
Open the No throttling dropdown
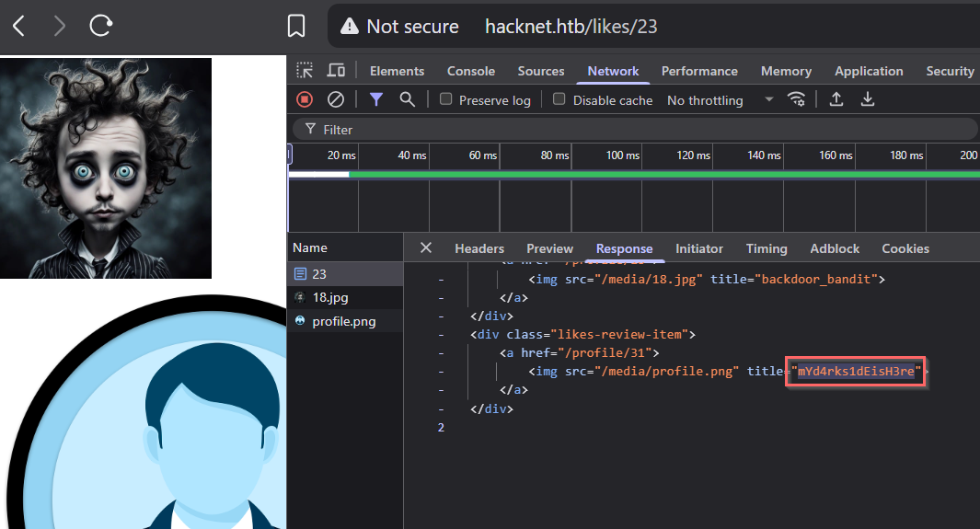(x=720, y=100)
